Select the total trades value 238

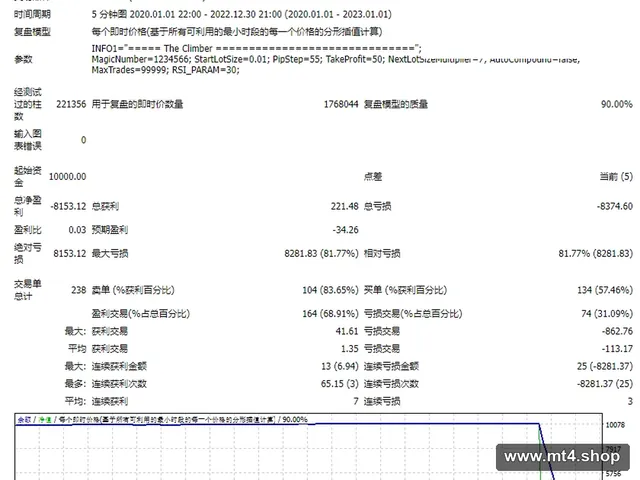[78, 290]
